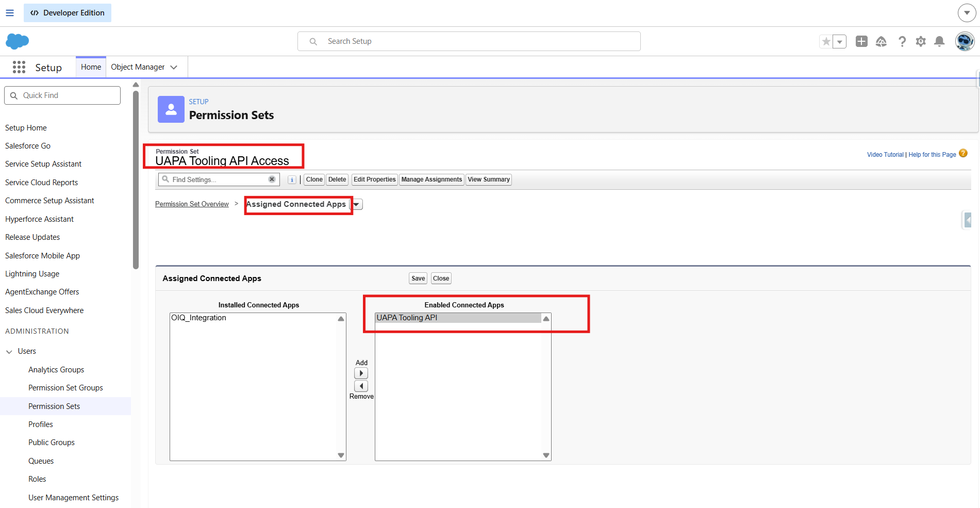
Task: Open the Object Manager tab
Action: (138, 67)
